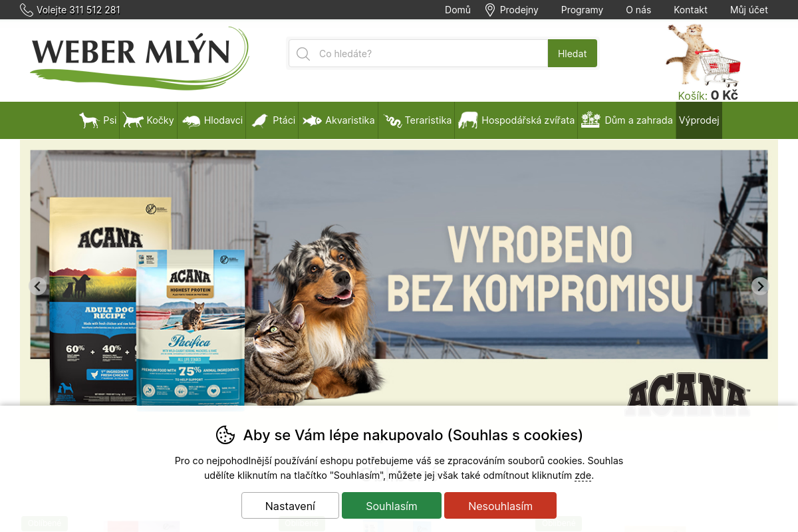Select the rodent icon next to Hlodavci
This screenshot has width=798, height=532.
coord(192,121)
